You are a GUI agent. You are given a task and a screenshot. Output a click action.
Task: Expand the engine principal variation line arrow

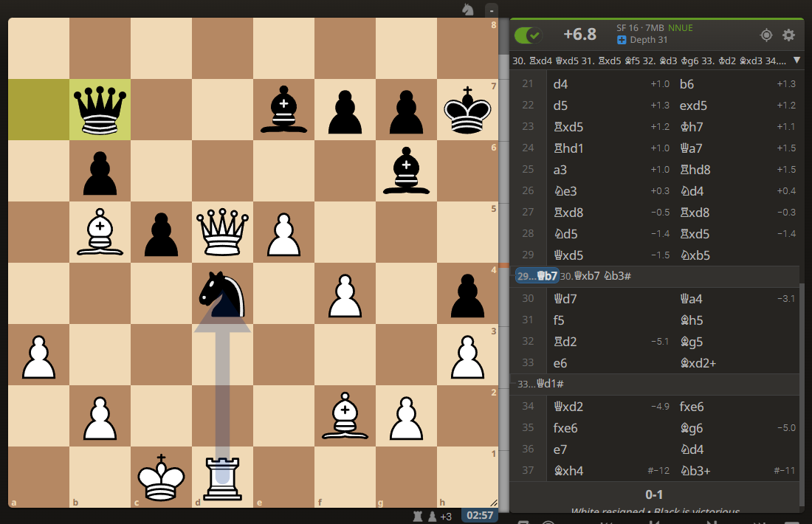pyautogui.click(x=796, y=61)
